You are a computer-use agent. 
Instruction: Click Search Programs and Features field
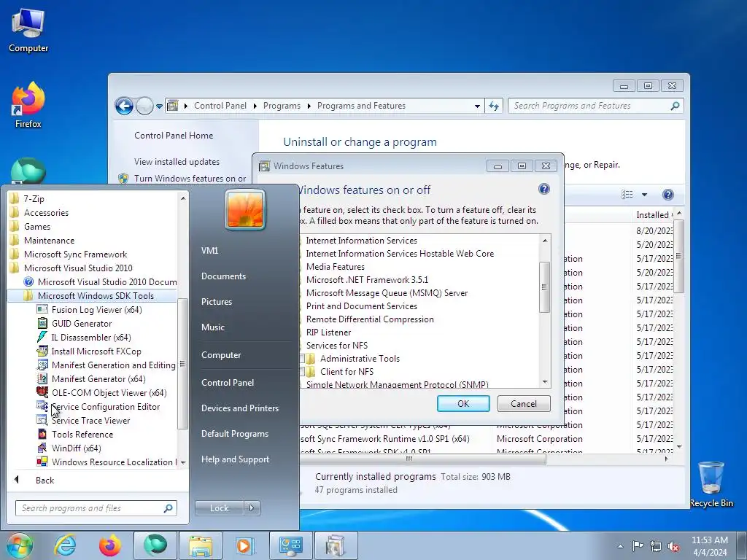pos(595,106)
